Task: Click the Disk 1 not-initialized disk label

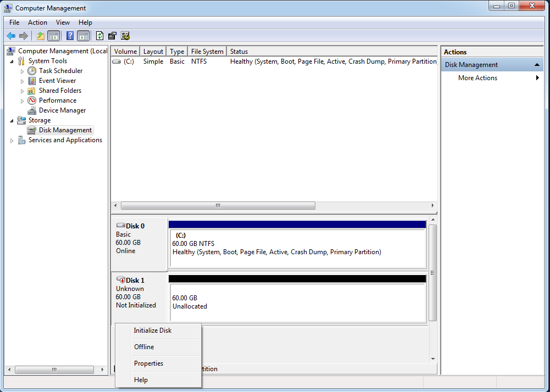Action: (135, 280)
